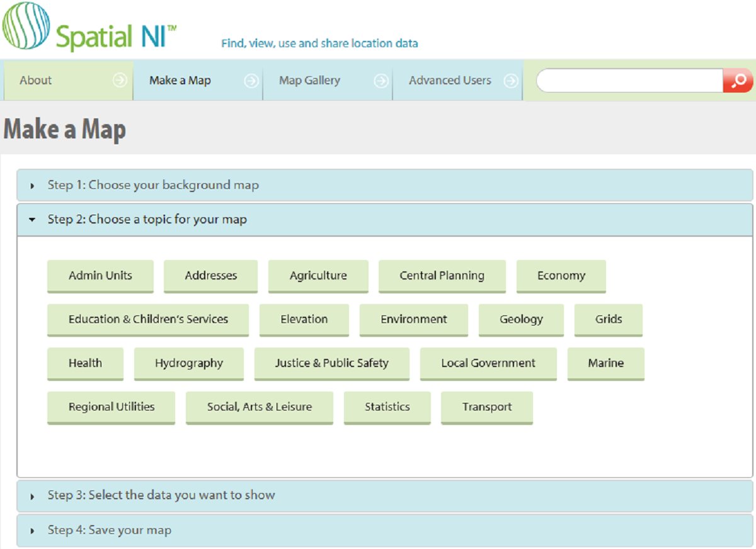This screenshot has width=756, height=549.
Task: Click the 'Make a Map' page heading
Action: (65, 129)
